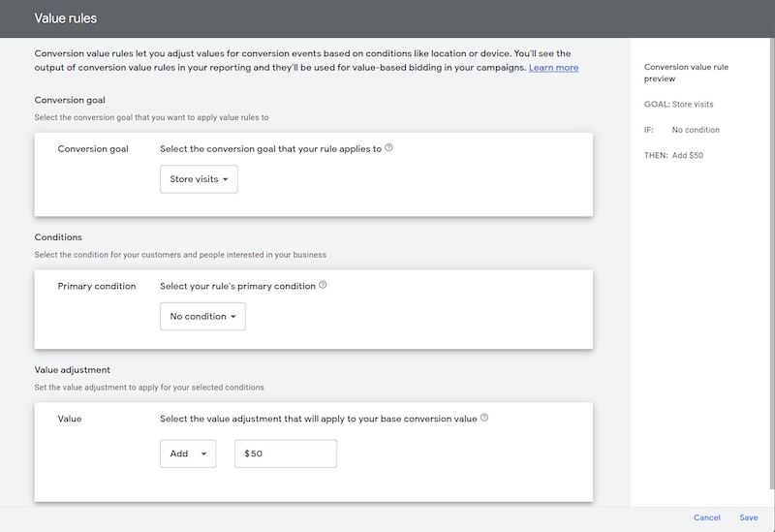Open the Add adjustment type dropdown
The height and width of the screenshot is (532, 775).
point(188,454)
